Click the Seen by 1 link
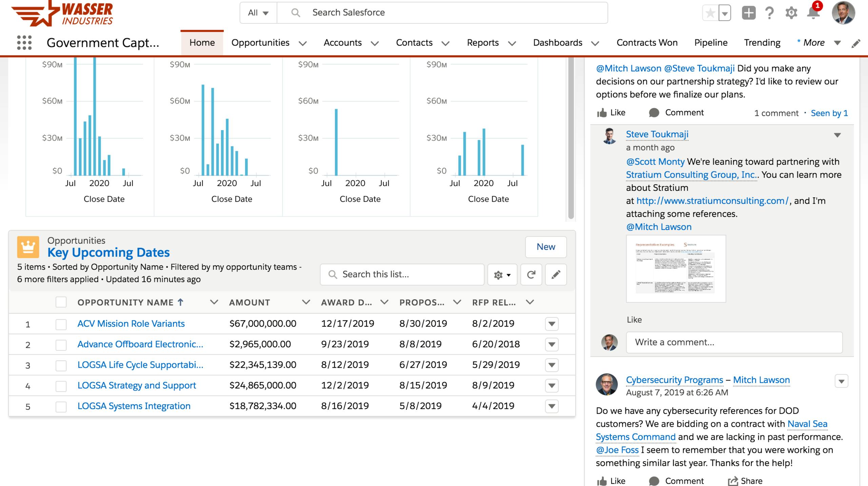This screenshot has height=486, width=868. [829, 113]
